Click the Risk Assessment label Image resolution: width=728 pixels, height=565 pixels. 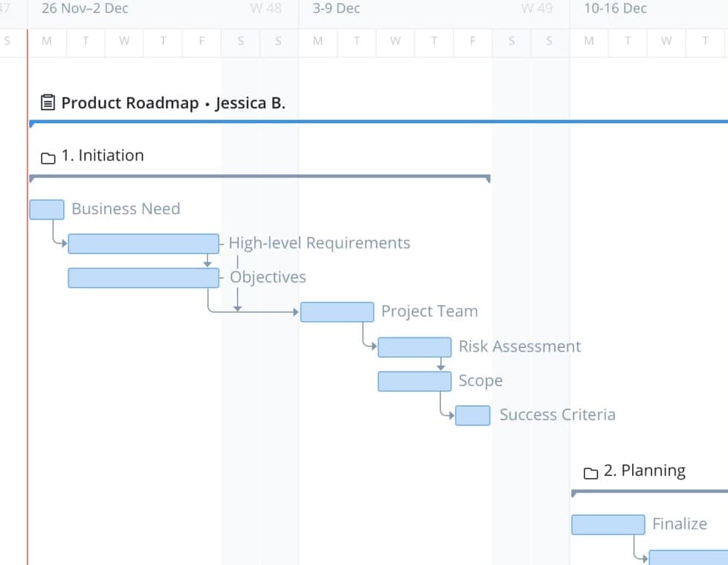(x=520, y=346)
